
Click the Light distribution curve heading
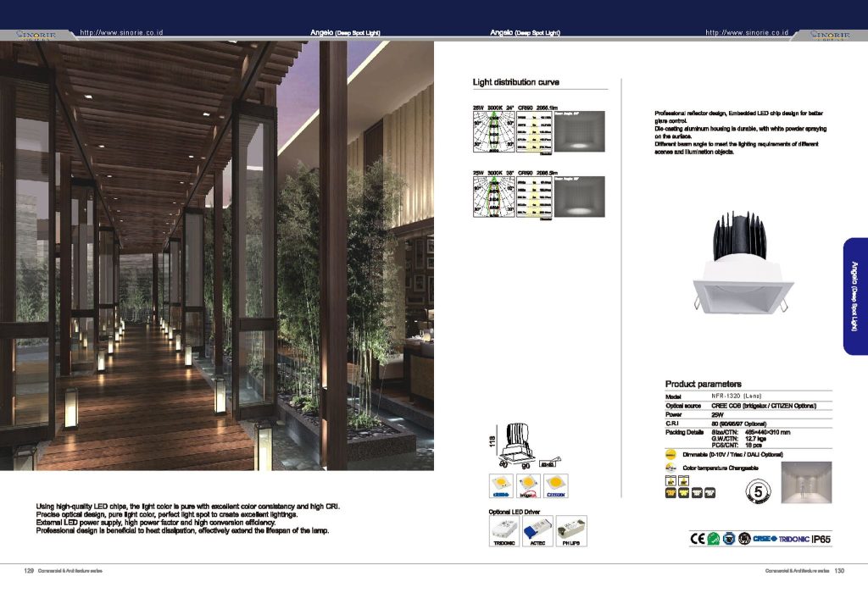[515, 82]
